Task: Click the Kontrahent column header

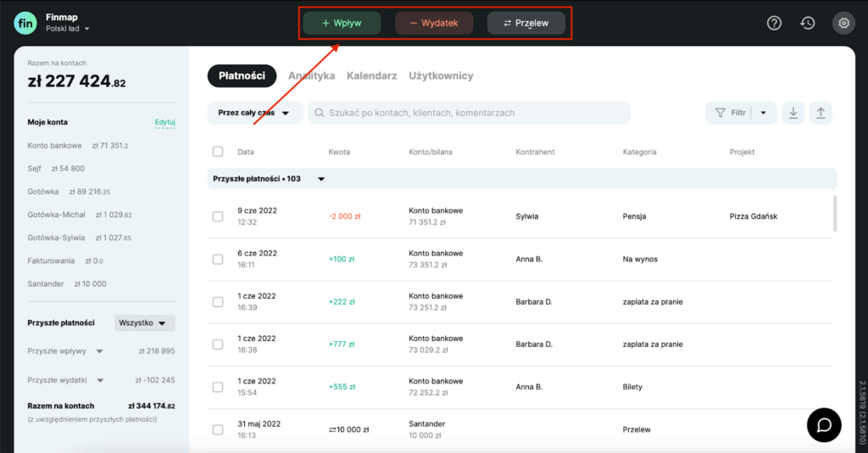Action: coord(535,152)
